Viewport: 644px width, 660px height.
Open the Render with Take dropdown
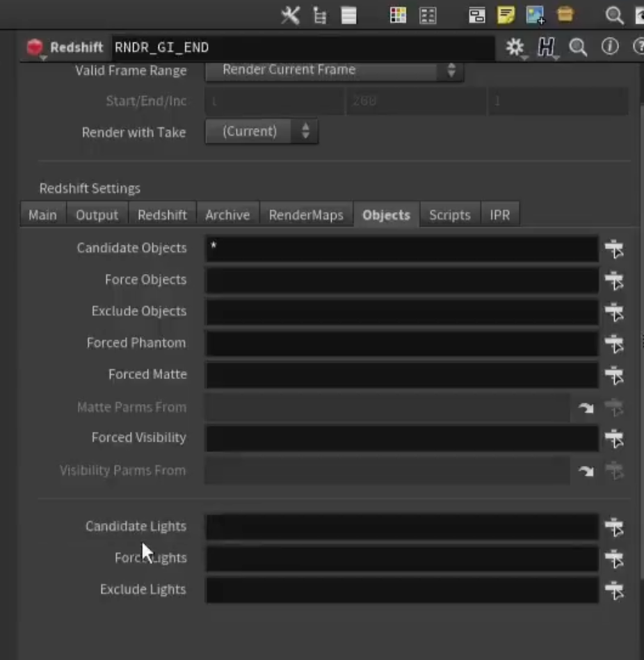point(261,131)
